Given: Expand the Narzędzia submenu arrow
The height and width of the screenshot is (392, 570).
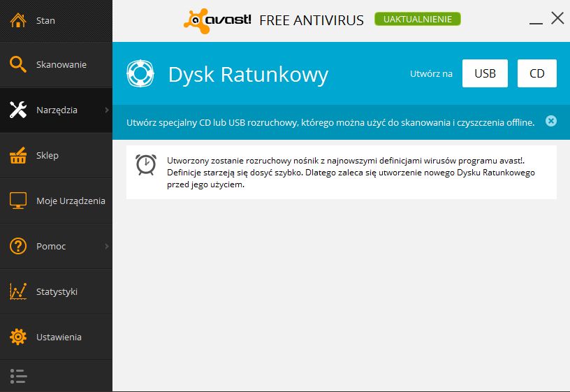Looking at the screenshot, I should click(106, 110).
